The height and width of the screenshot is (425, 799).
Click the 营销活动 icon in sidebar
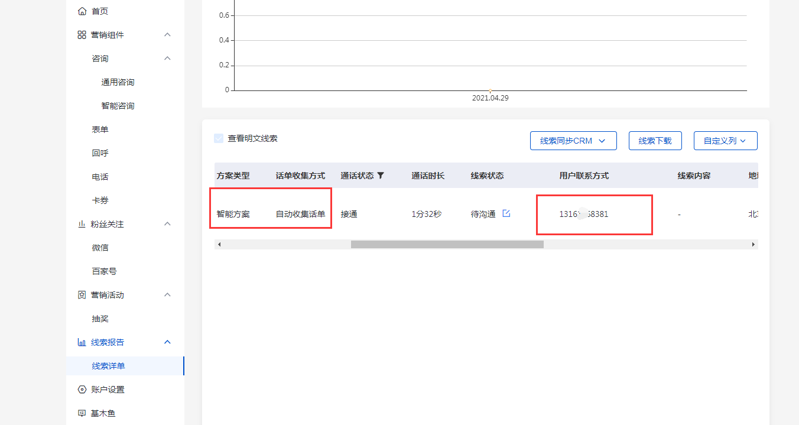click(x=82, y=295)
